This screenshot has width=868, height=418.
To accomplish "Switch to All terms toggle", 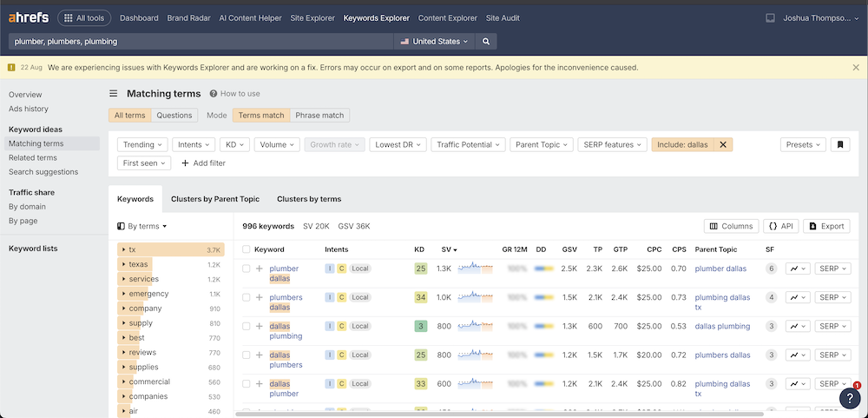I will point(129,116).
